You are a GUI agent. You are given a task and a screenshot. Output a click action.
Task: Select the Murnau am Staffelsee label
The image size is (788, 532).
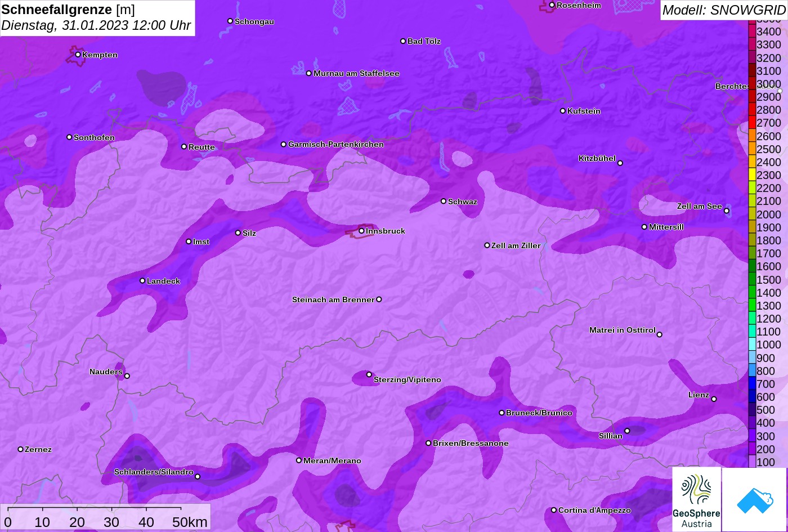pyautogui.click(x=356, y=73)
